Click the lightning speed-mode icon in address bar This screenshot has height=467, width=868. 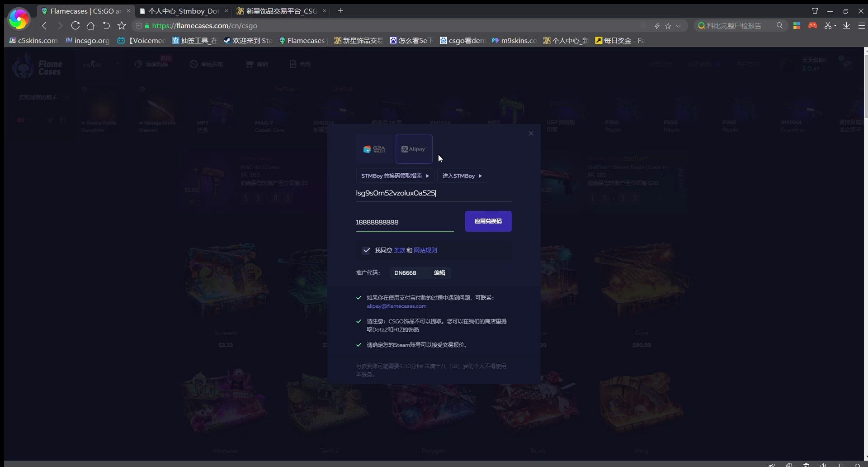tap(657, 26)
